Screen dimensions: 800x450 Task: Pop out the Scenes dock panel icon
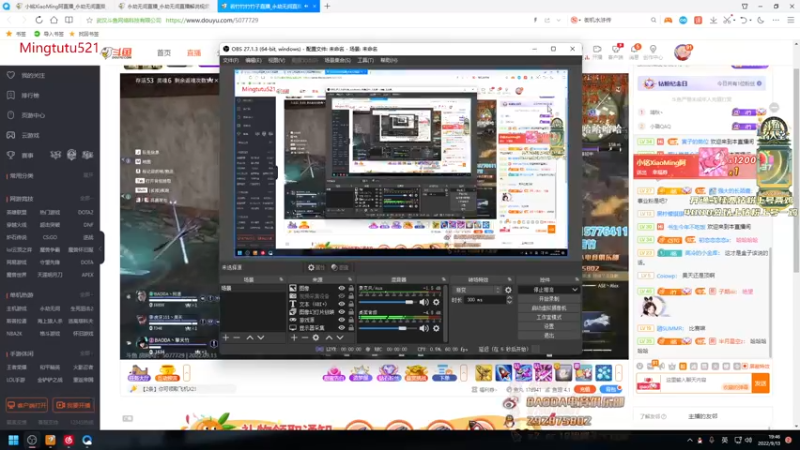click(x=281, y=280)
